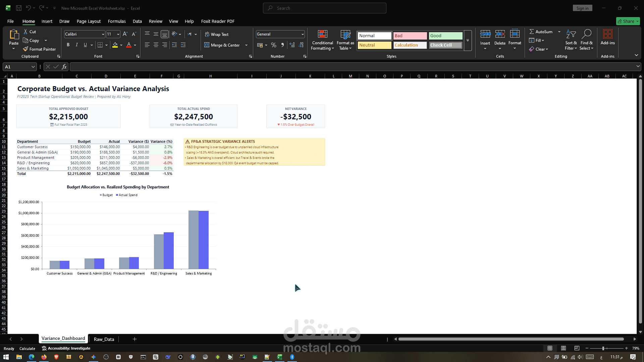Toggle Bold formatting
Image resolution: width=644 pixels, height=362 pixels.
[x=68, y=45]
